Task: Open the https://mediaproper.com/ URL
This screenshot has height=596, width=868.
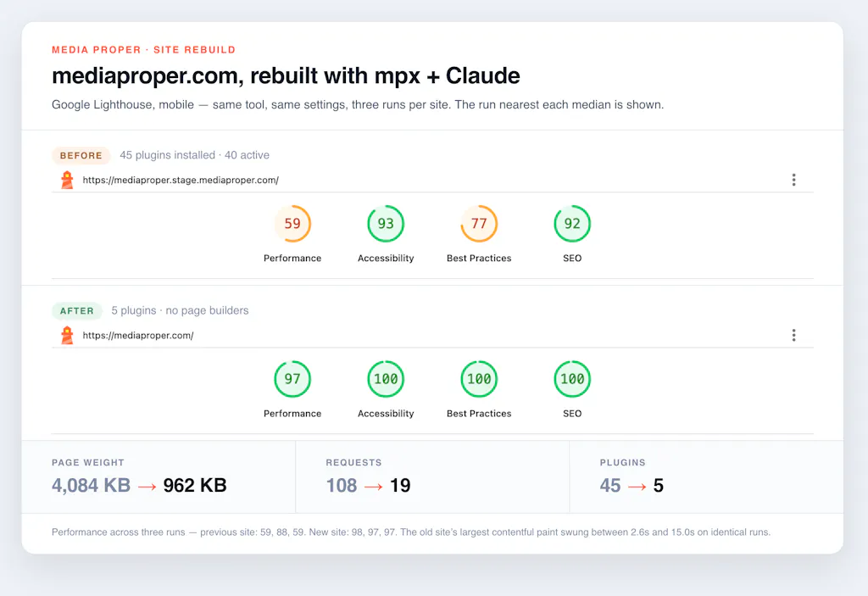Action: coord(138,335)
